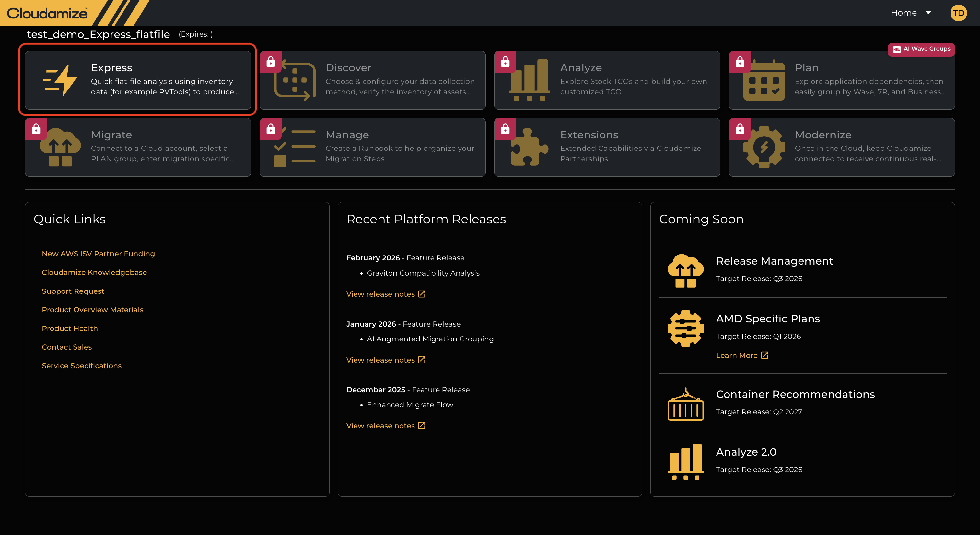The image size is (980, 535).
Task: Click the Discover data collection icon
Action: pyautogui.click(x=295, y=80)
